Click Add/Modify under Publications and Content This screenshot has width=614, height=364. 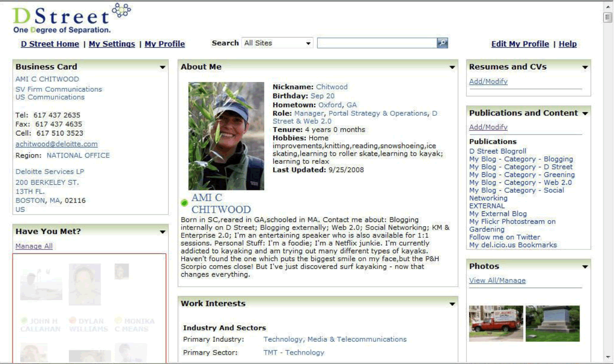(488, 127)
